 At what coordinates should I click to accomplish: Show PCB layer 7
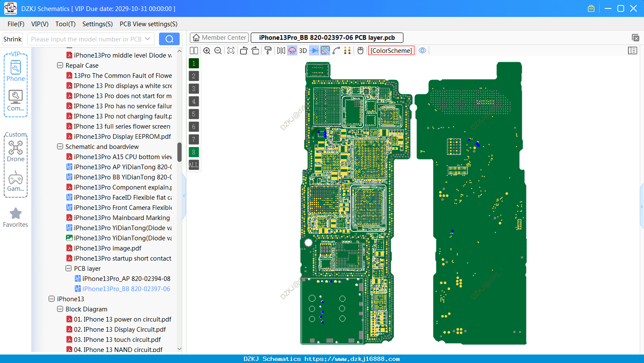(x=194, y=140)
